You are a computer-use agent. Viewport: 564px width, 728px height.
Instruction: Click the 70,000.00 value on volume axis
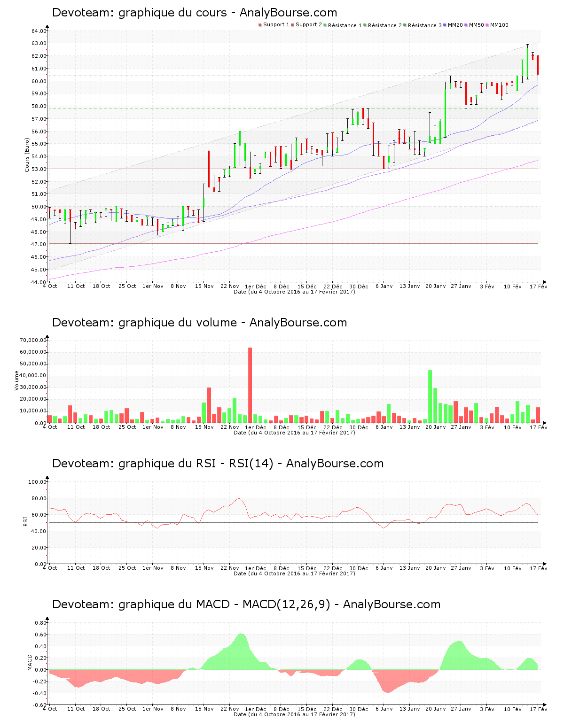(x=33, y=340)
